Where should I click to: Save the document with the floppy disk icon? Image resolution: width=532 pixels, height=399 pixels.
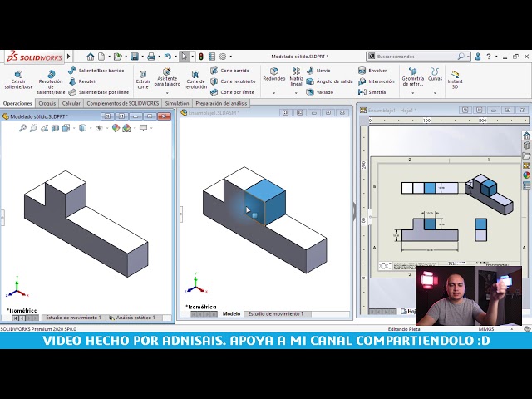(135, 57)
